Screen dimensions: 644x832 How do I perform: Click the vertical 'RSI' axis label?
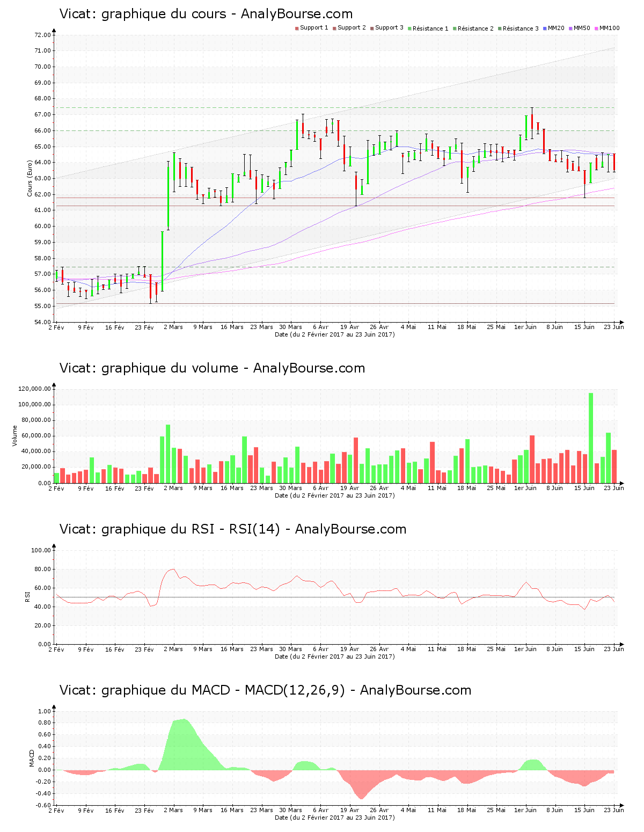27,596
